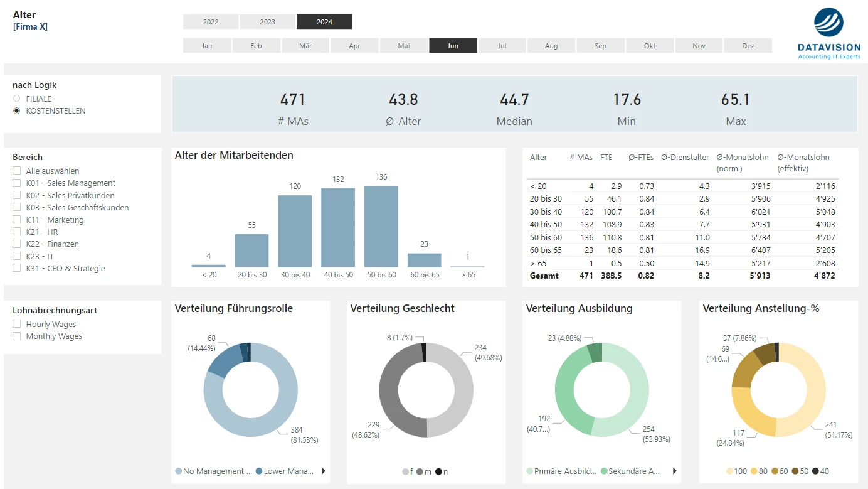Switch to year 2022

tap(211, 22)
